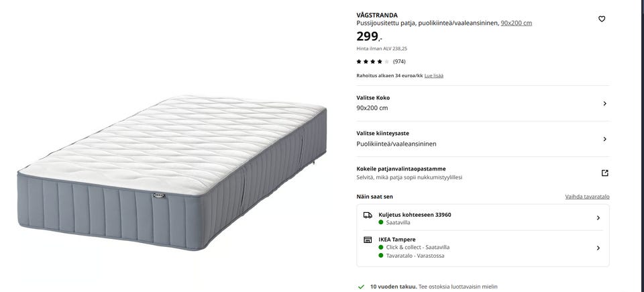This screenshot has height=292, width=644.
Task: Click the store icon beside IKEA Tampere
Action: point(368,240)
